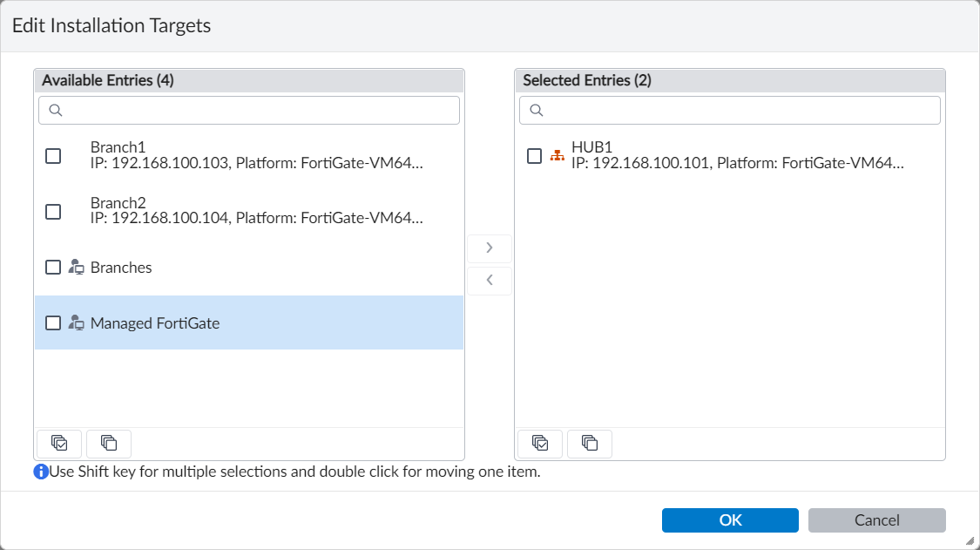This screenshot has height=550, width=980.
Task: Move entries left with the arrow button
Action: [490, 281]
